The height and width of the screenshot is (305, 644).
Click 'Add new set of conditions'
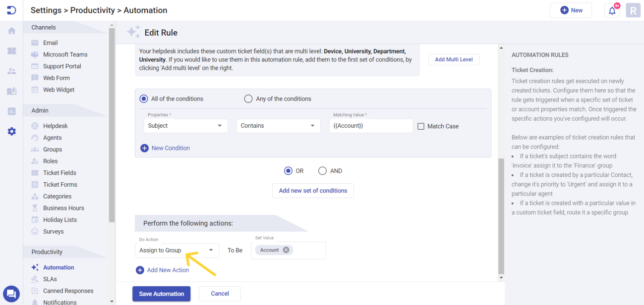coord(313,190)
